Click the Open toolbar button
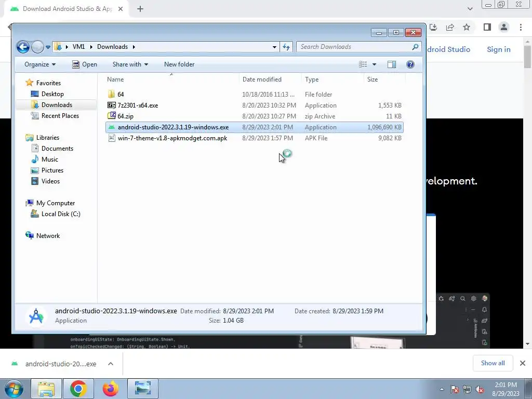This screenshot has width=532, height=399. [x=85, y=64]
